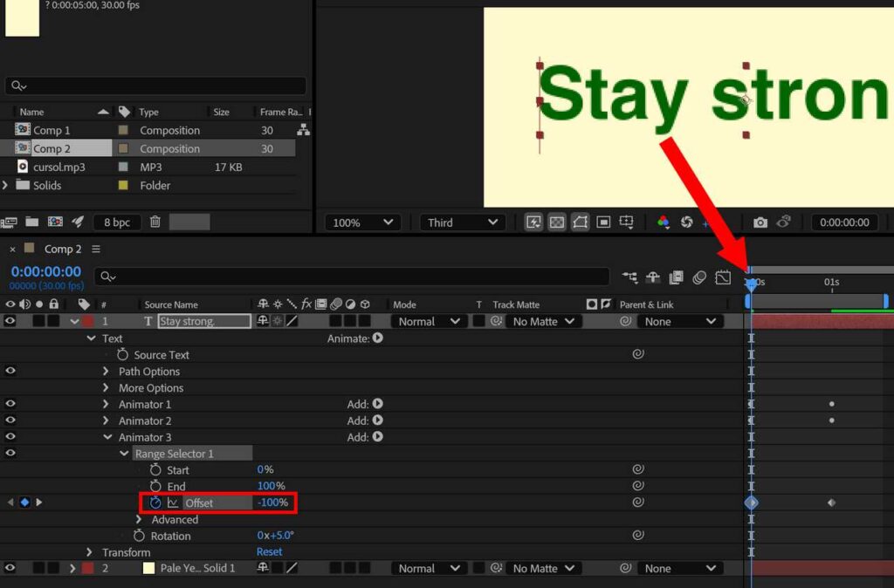Image resolution: width=894 pixels, height=588 pixels.
Task: Reset exposure icon in viewer
Action: point(686,222)
